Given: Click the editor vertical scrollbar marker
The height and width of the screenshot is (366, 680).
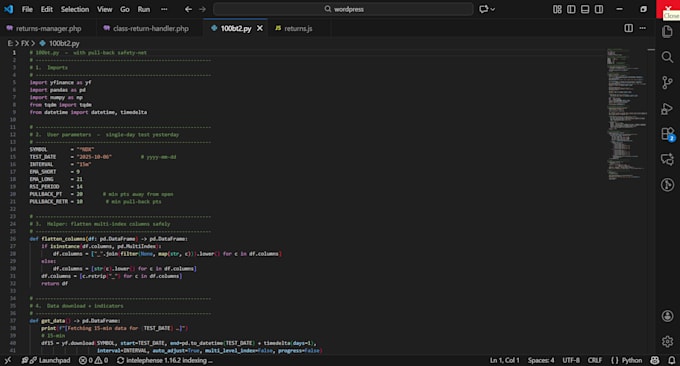Looking at the screenshot, I should tap(651, 50).
